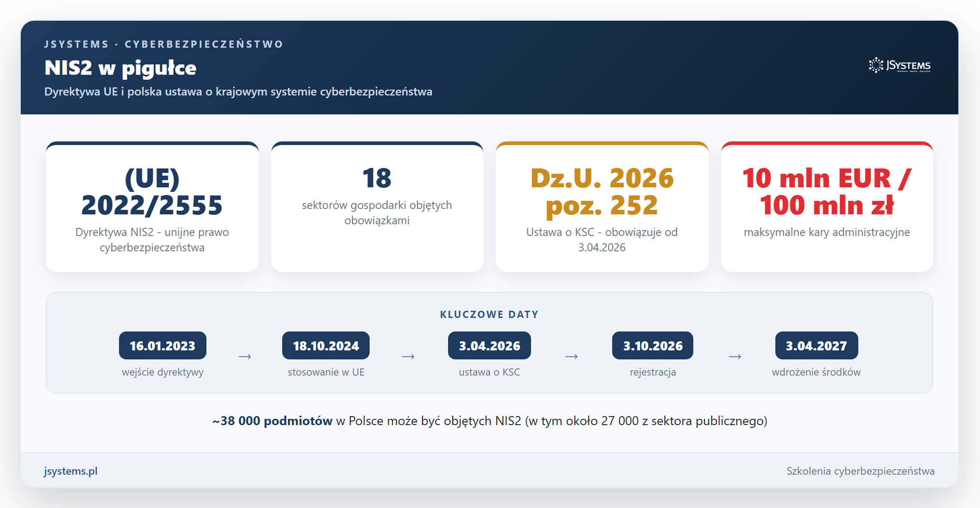Select the 3.10.2026 date badge
The image size is (980, 508).
pos(653,345)
